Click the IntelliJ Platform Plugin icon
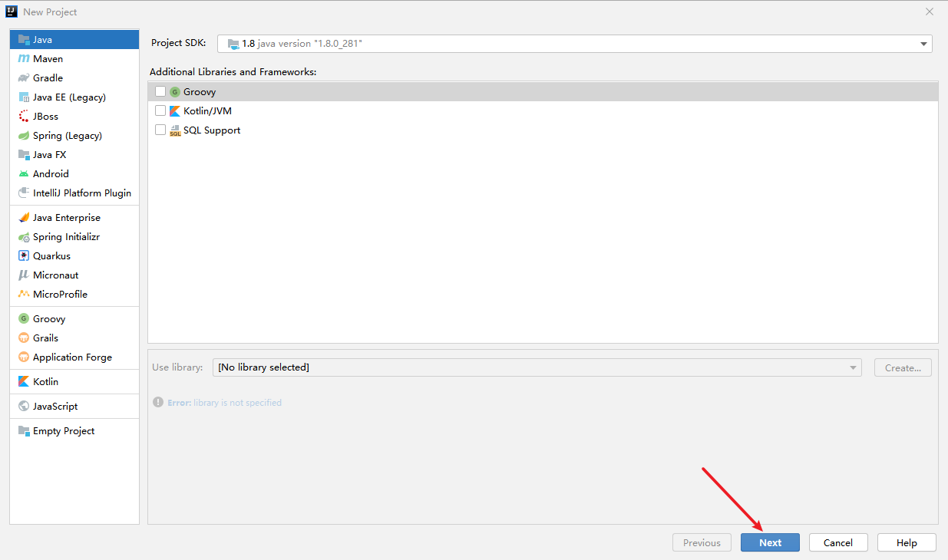Screen dimensions: 948x560 24,193
